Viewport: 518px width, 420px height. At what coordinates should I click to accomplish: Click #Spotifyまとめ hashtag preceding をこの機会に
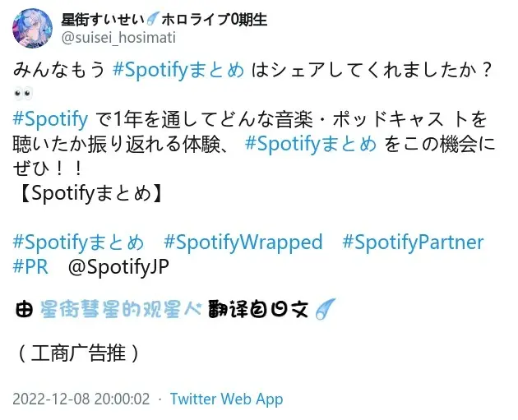tap(311, 145)
